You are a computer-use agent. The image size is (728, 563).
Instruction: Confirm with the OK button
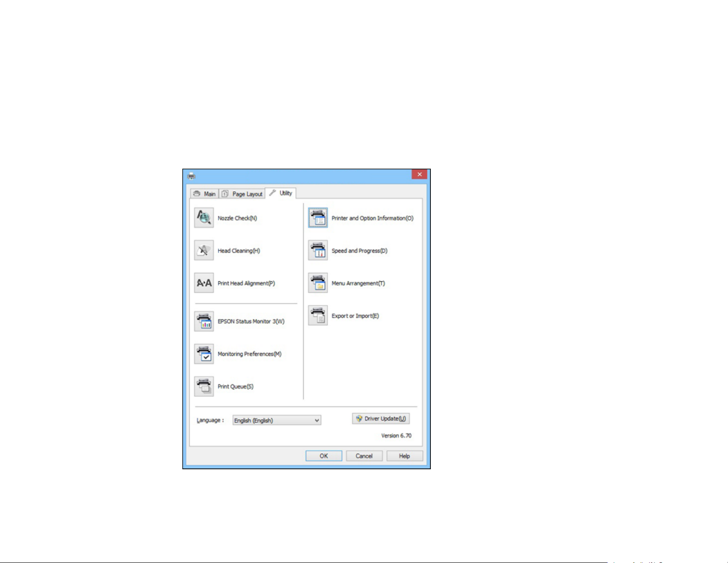coord(324,456)
